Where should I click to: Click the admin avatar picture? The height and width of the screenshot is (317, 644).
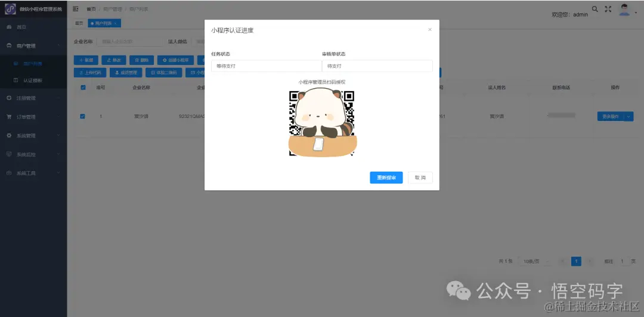625,10
